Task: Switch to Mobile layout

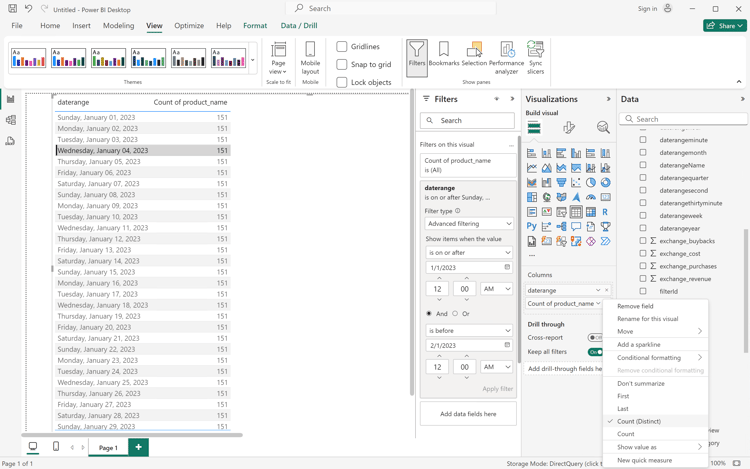Action: click(x=310, y=56)
